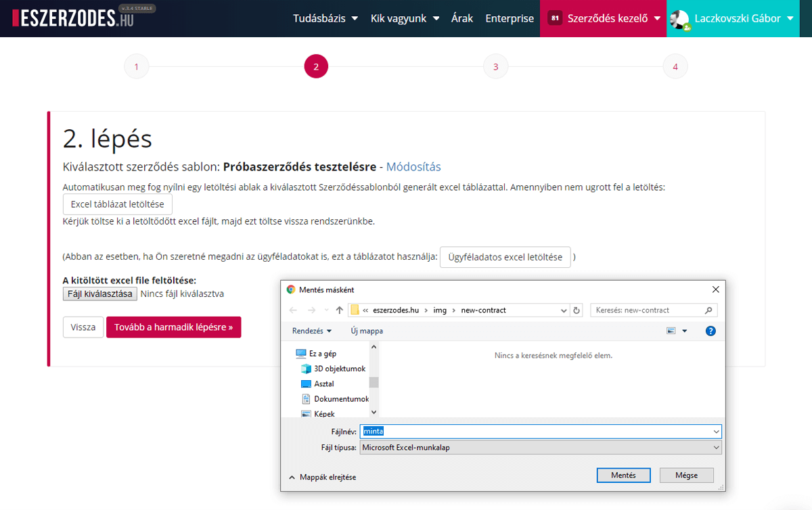Click the Mentés button
812x510 pixels.
(623, 476)
